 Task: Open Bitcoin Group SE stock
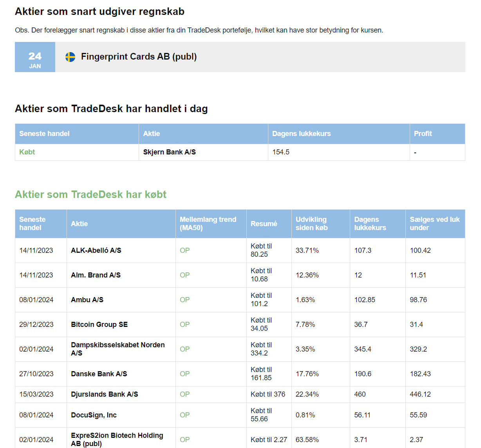[99, 325]
